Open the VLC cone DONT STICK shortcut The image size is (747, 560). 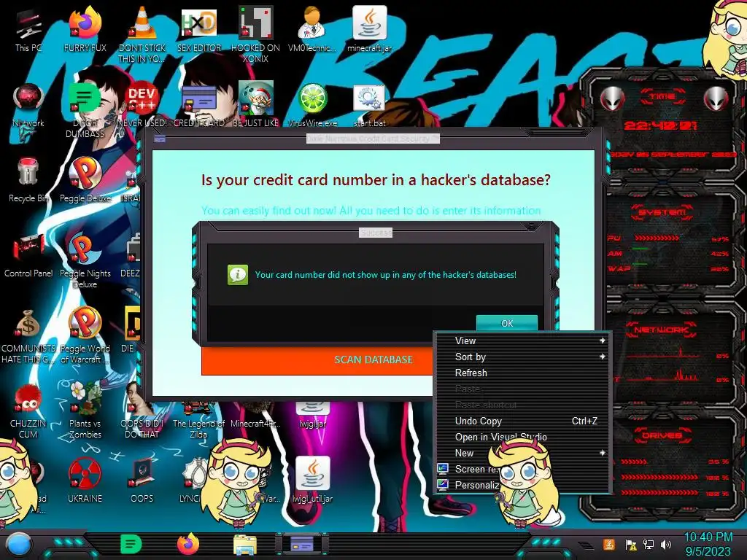tap(142, 34)
